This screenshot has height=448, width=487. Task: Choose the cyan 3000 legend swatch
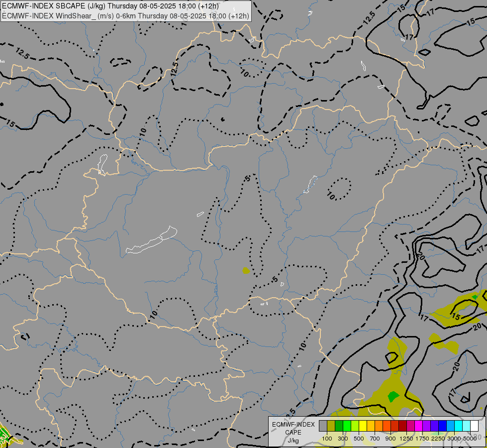(x=459, y=426)
